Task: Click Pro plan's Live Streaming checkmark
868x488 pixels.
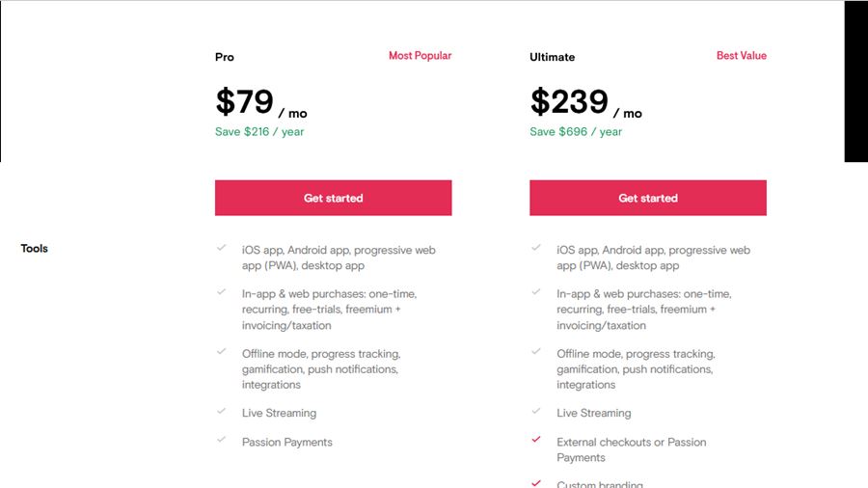Action: click(222, 411)
